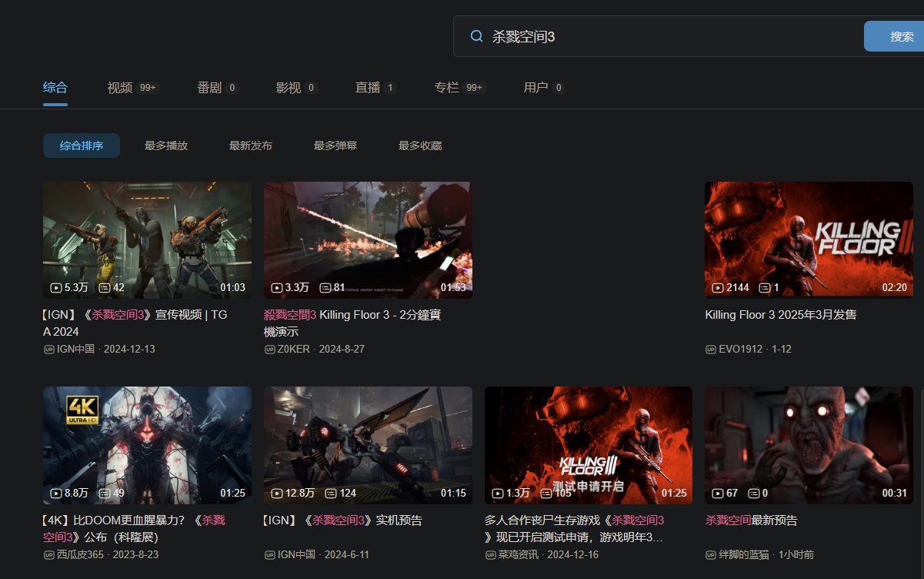The image size is (924, 579).
Task: Click play count icon beside 3.3万
Action: 276,288
